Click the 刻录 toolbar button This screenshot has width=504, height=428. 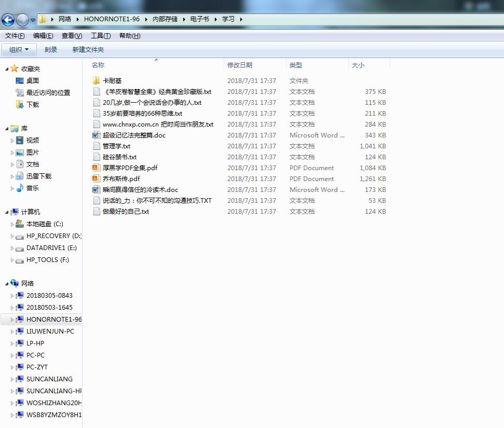(50, 49)
